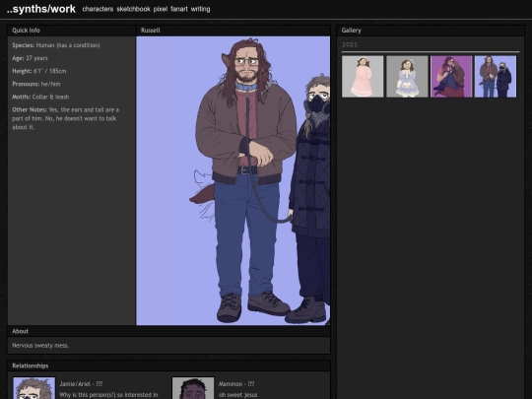Click Russell's main character artwork
The width and height of the screenshot is (532, 399).
(x=233, y=180)
